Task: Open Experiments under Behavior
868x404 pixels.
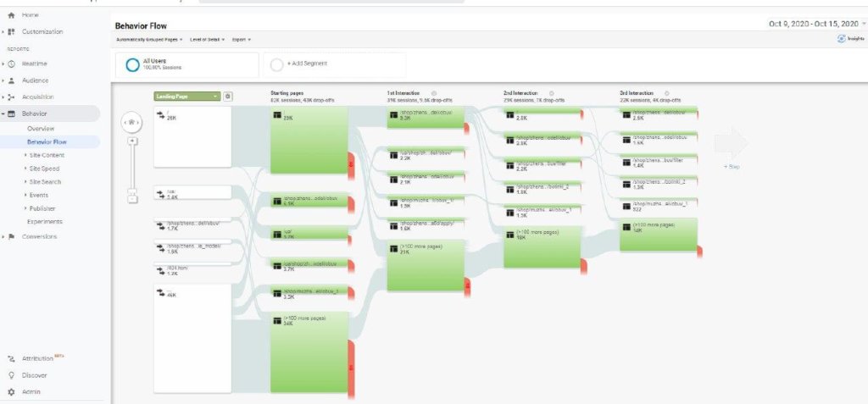Action: pyautogui.click(x=45, y=221)
